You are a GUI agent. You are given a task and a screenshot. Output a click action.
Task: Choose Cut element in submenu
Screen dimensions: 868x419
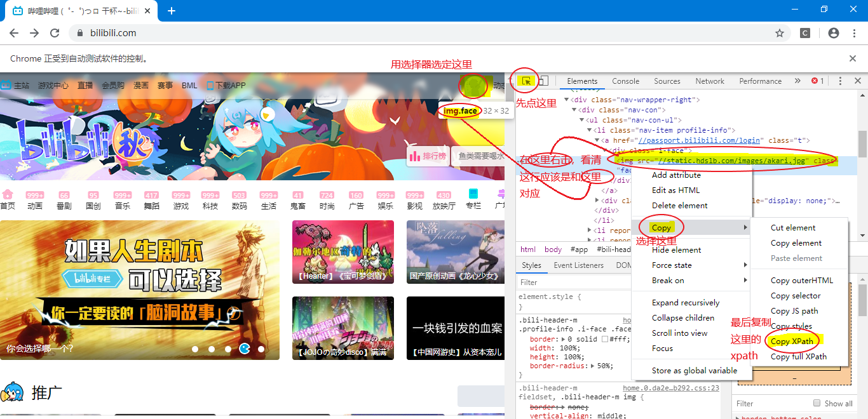click(793, 228)
